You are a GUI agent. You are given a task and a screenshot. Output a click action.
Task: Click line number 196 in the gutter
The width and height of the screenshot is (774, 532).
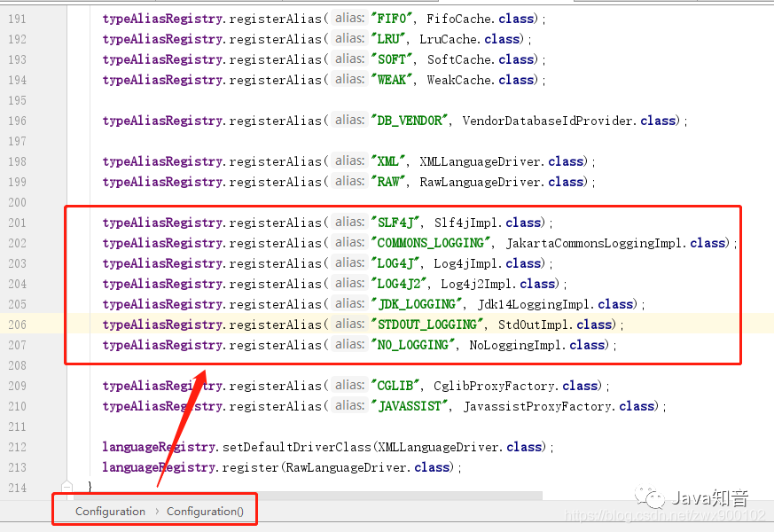point(17,121)
